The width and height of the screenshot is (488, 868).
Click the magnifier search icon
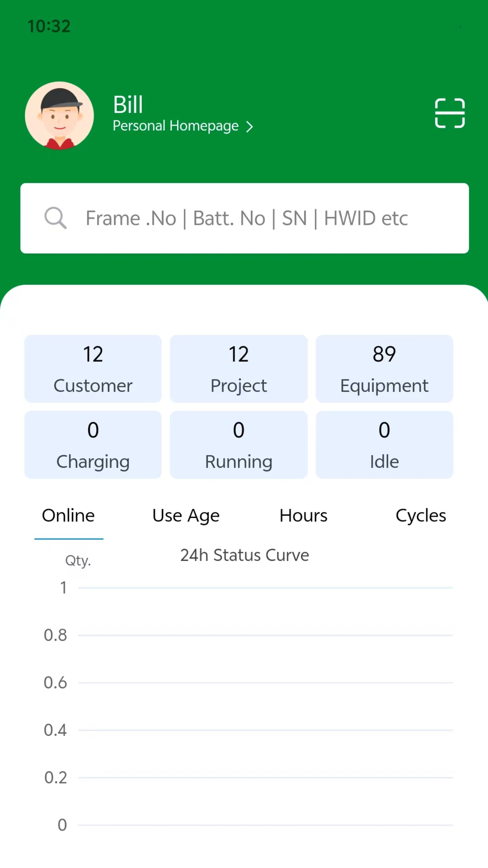(x=55, y=218)
